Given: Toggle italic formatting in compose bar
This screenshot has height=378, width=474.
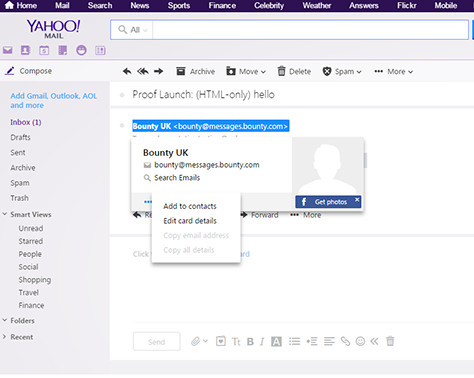Looking at the screenshot, I should (262, 341).
